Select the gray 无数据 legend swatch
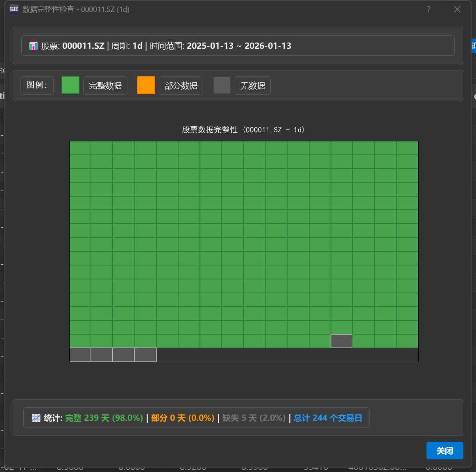Viewport: 476px width, 472px height. tap(222, 85)
